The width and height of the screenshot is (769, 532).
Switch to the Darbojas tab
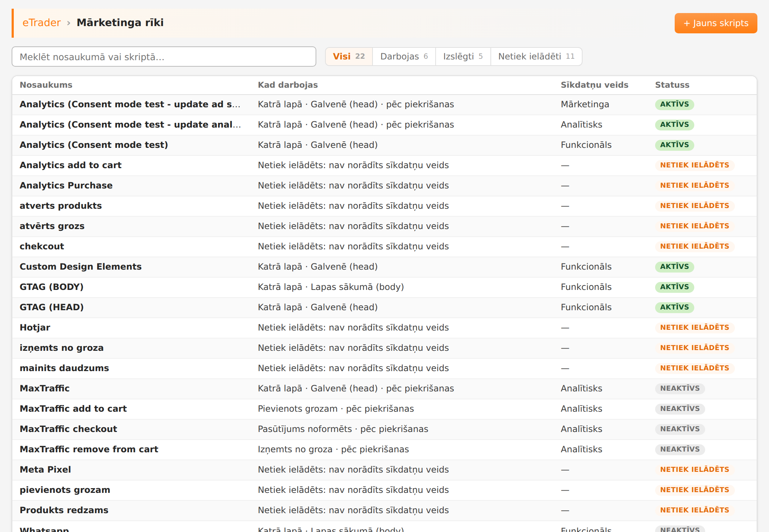(404, 57)
